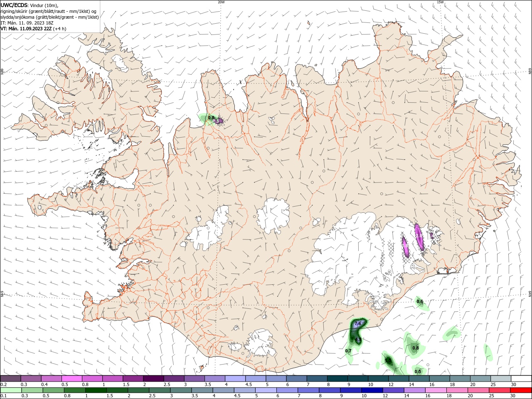Pick the light green 0.3 swatch, lower scale
The image size is (532, 399).
pos(32,390)
